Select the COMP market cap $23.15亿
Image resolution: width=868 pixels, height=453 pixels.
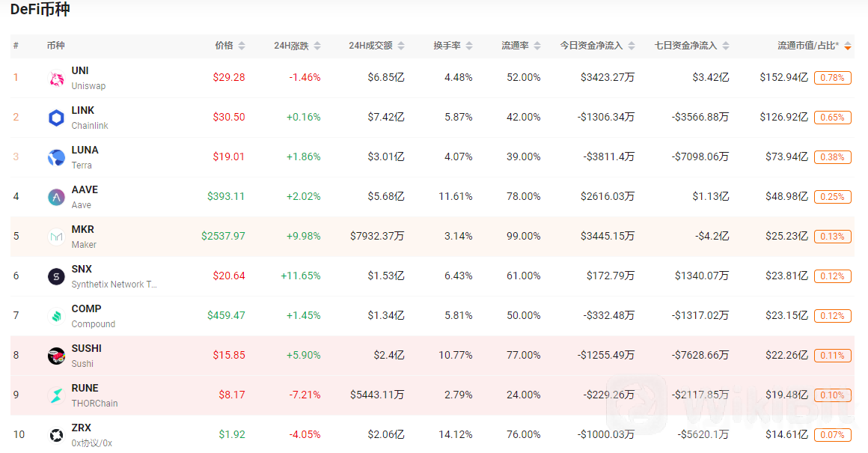point(786,316)
